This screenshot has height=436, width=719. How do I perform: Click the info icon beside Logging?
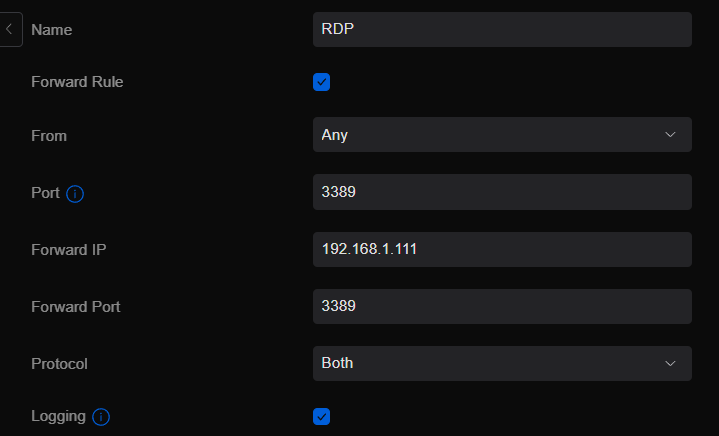pyautogui.click(x=101, y=417)
